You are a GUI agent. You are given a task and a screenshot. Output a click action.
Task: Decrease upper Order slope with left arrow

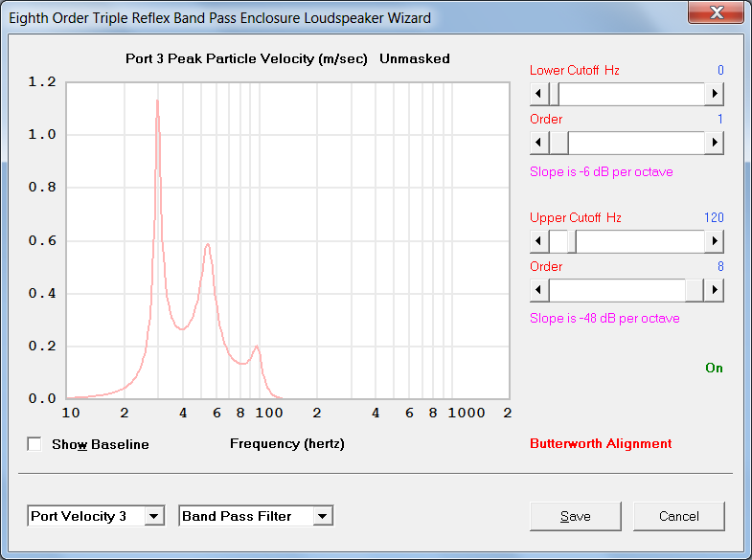point(539,290)
